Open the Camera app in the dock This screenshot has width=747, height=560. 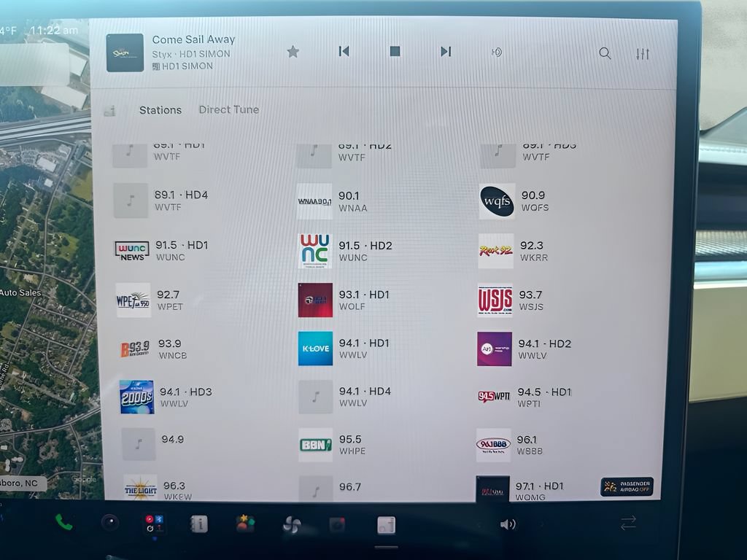tap(110, 523)
